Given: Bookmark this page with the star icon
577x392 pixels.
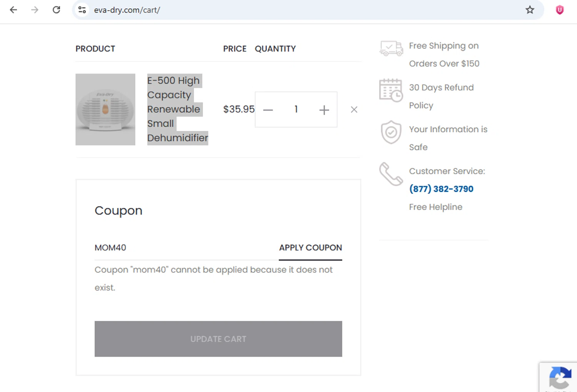Looking at the screenshot, I should (530, 10).
